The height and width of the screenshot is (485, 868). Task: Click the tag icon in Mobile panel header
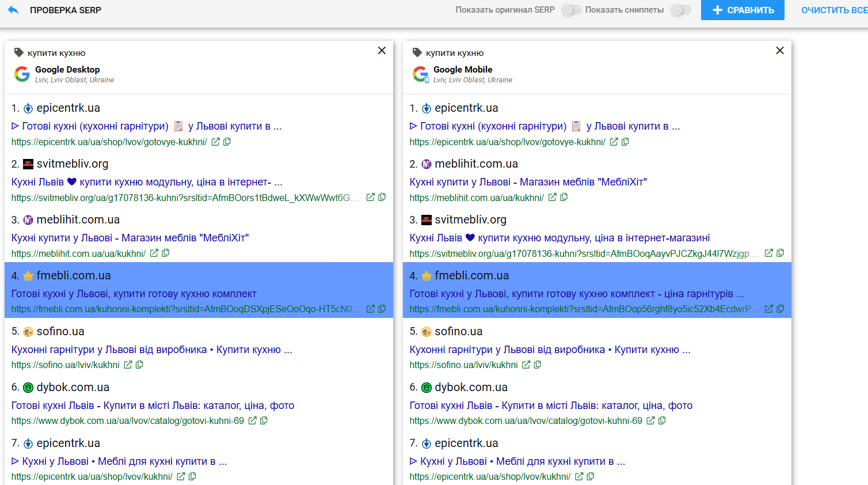[417, 52]
